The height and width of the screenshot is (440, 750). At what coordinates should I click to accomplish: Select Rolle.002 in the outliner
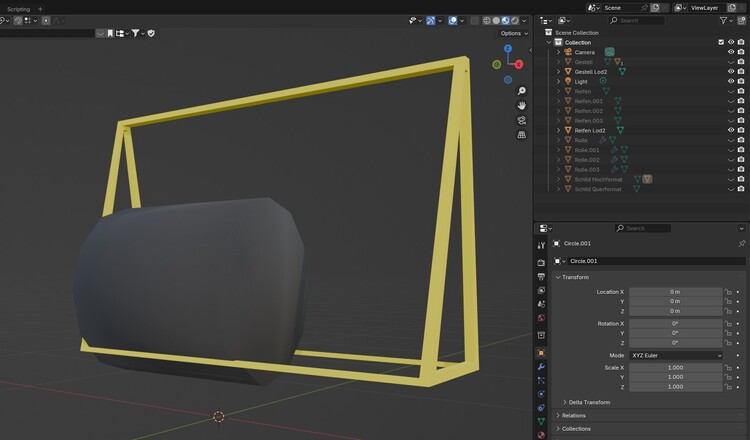587,160
